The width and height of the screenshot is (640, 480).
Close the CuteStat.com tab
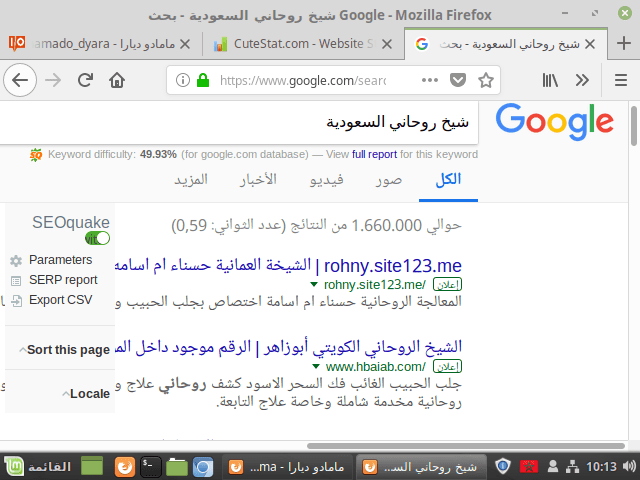pyautogui.click(x=387, y=44)
